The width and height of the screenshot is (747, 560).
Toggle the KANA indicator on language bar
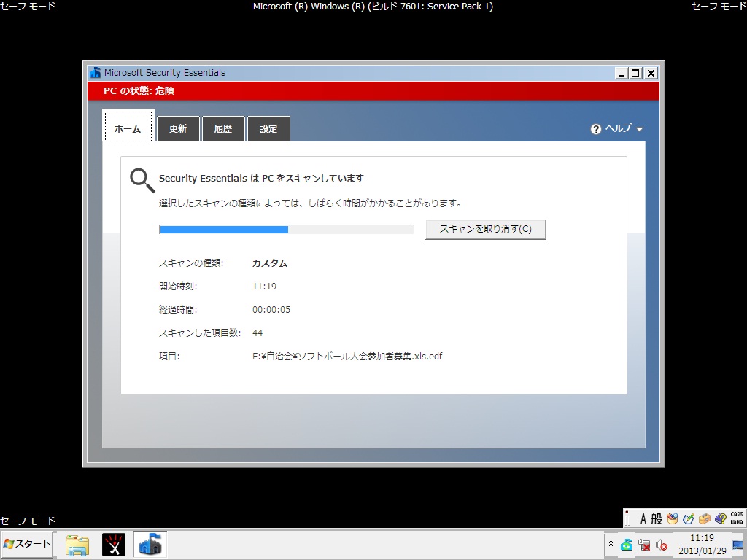[737, 522]
